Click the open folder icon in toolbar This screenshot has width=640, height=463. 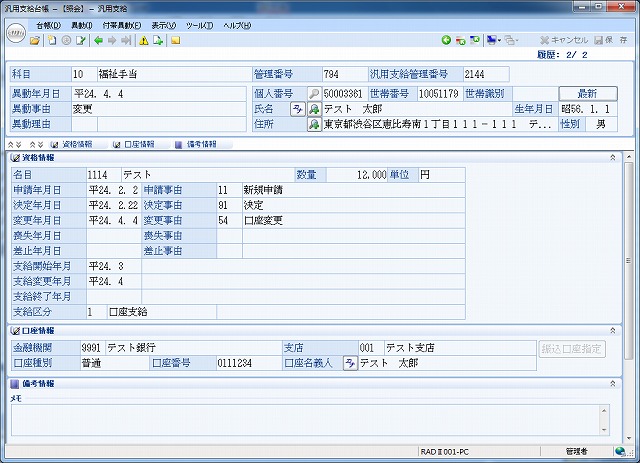point(36,41)
